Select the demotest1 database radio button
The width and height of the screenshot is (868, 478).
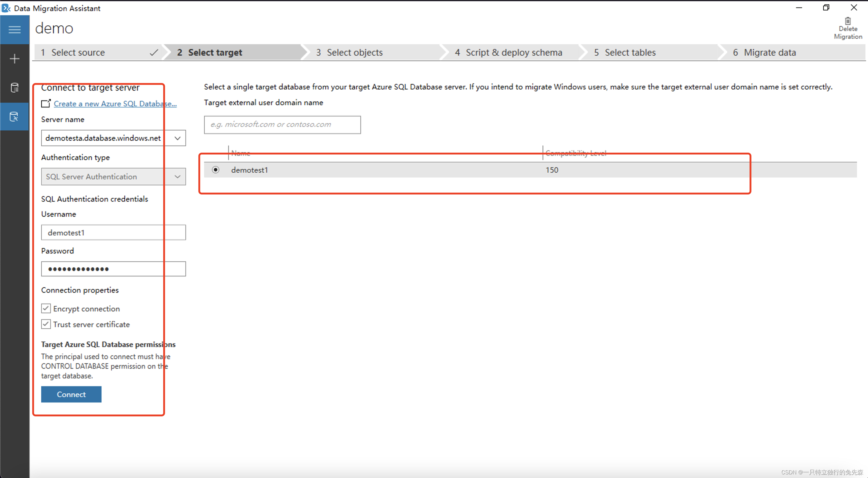215,170
